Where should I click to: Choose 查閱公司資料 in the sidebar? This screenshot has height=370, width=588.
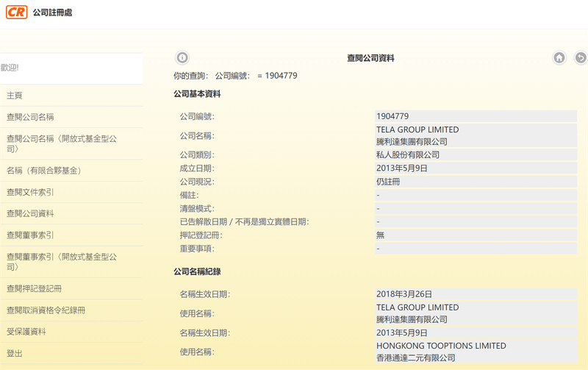pos(30,213)
